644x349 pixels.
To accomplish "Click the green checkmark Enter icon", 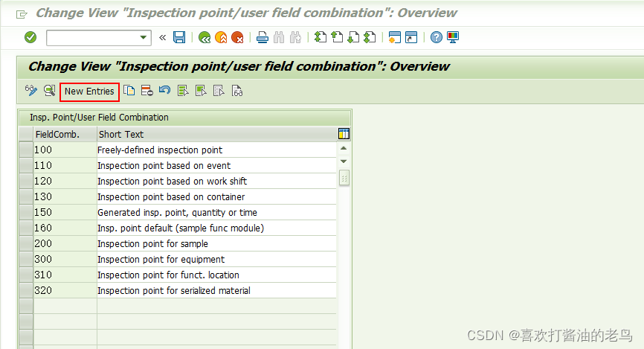I will click(30, 37).
